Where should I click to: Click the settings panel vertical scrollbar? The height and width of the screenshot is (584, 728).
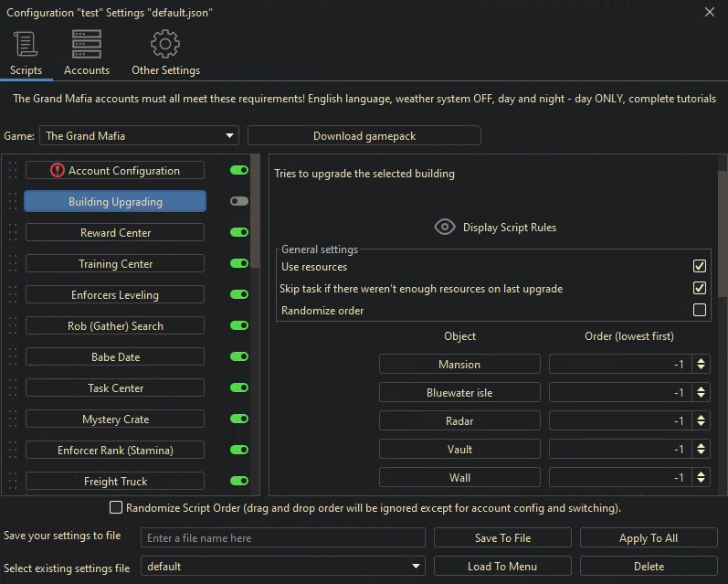(723, 233)
